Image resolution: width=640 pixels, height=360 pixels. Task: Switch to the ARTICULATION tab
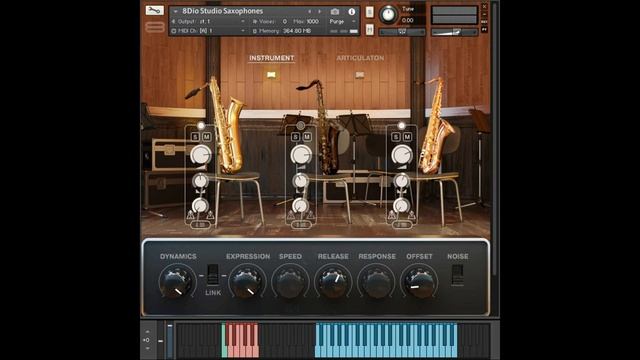[360, 58]
